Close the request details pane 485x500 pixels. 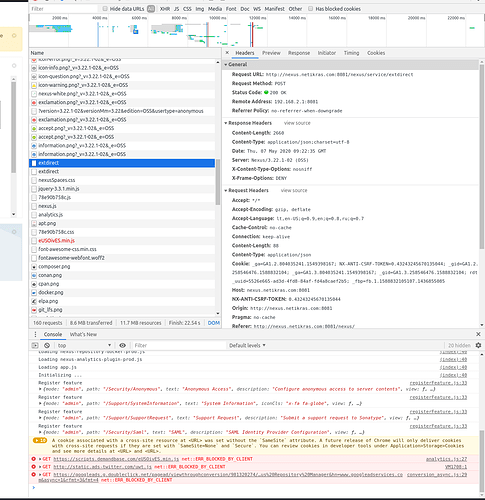click(x=227, y=53)
